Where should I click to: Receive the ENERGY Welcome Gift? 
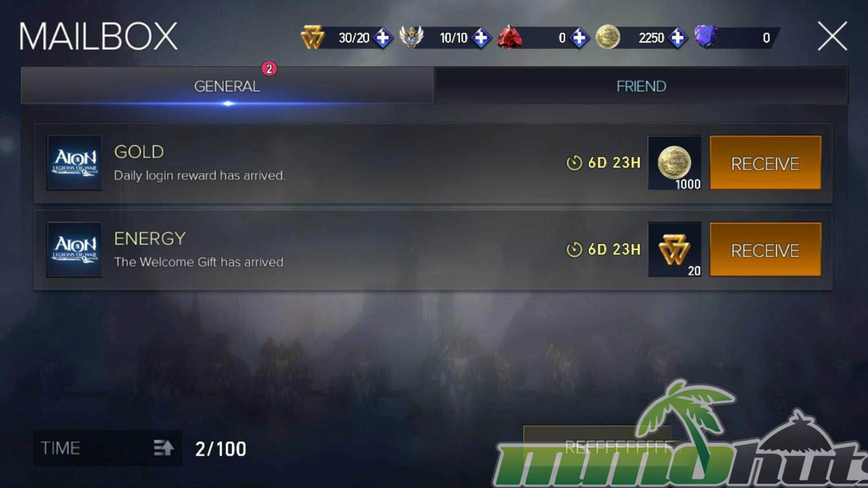765,250
